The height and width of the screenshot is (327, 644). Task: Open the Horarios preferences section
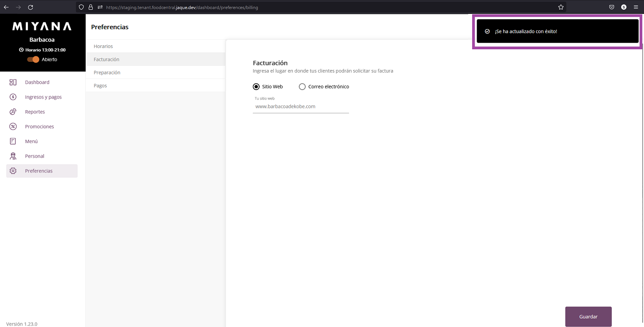coord(155,46)
